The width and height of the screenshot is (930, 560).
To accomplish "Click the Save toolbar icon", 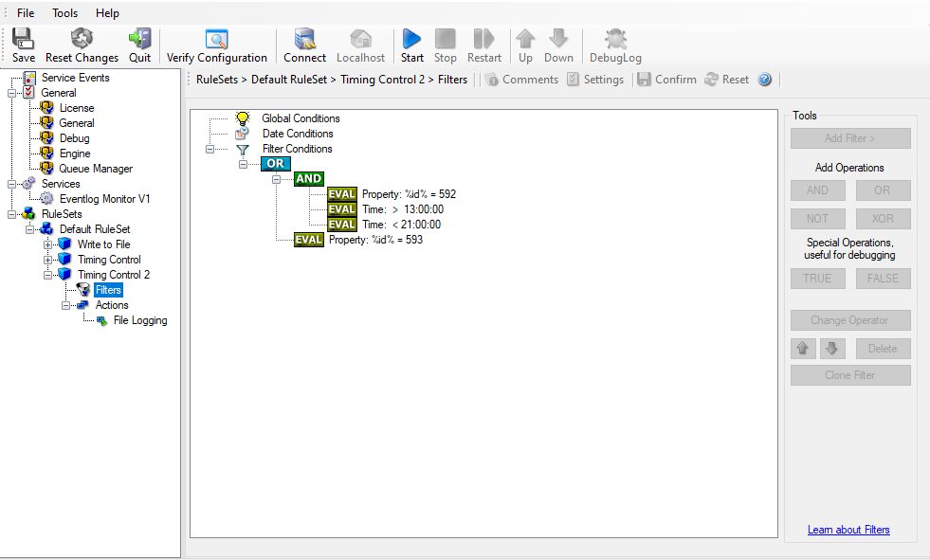I will (x=24, y=39).
